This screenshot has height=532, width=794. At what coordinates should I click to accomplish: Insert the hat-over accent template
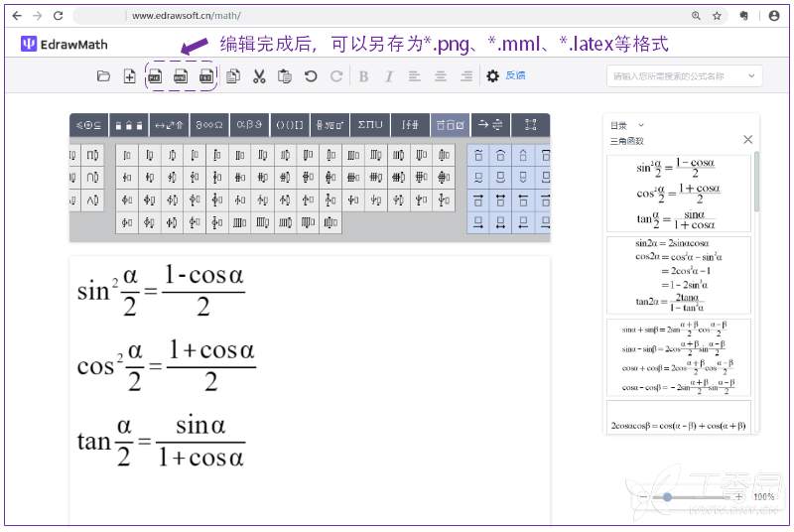[523, 156]
